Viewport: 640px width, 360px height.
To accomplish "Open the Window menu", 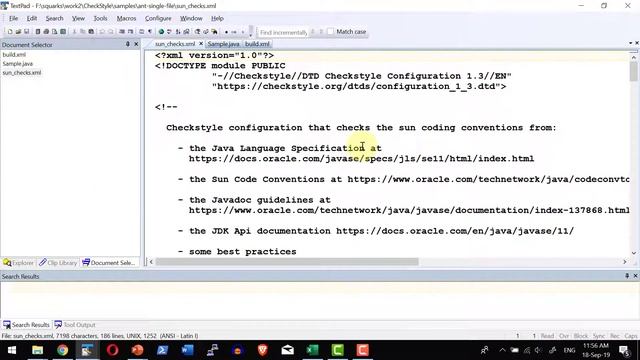I will (x=191, y=18).
